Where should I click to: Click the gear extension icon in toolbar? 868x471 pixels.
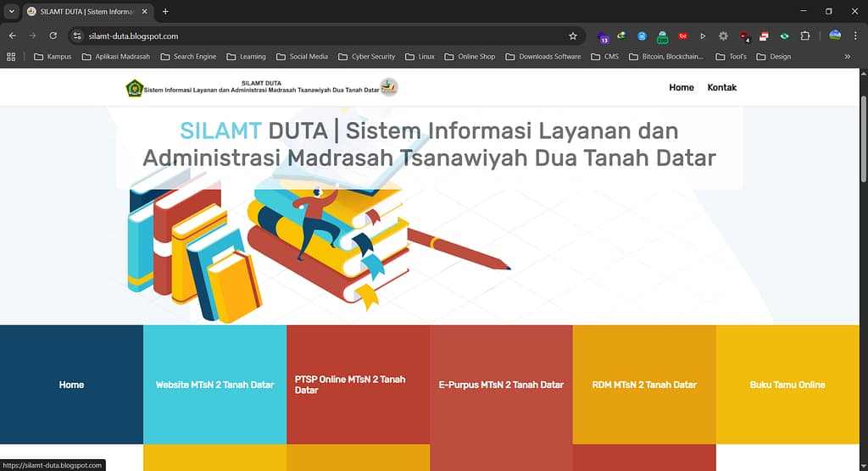pos(723,36)
